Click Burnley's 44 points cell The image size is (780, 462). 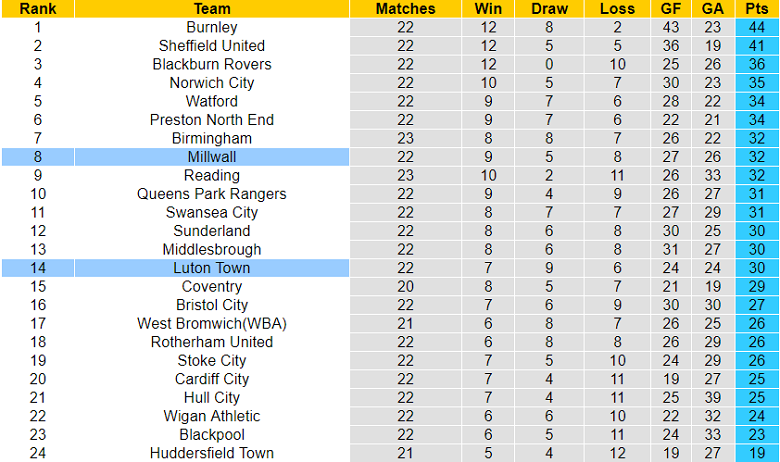coord(756,27)
